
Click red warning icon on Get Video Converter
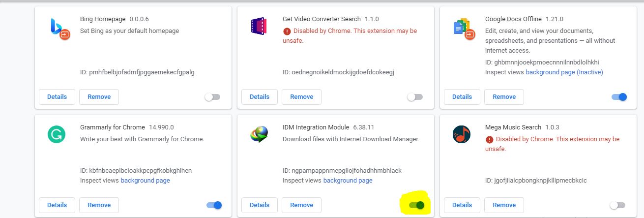[x=287, y=31]
